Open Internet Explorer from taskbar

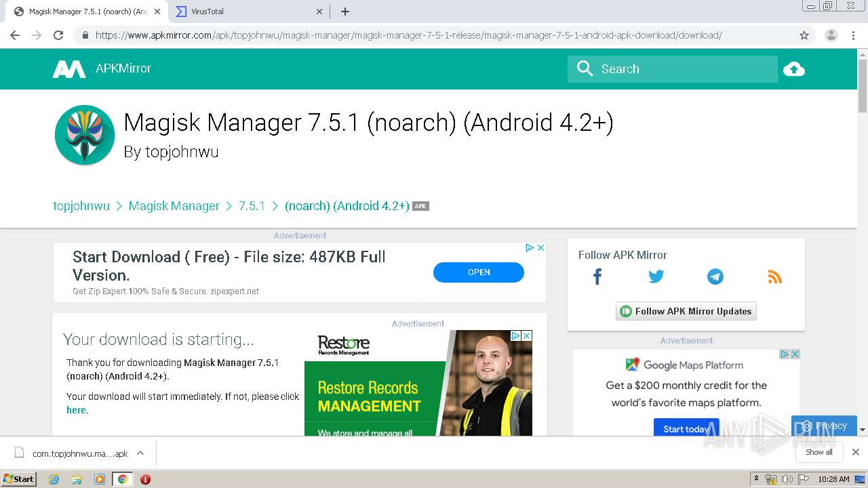point(54,479)
